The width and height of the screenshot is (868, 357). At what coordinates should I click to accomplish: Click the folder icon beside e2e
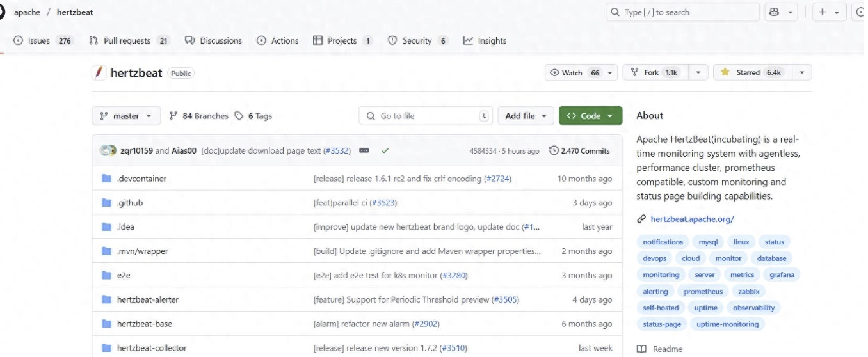(106, 276)
